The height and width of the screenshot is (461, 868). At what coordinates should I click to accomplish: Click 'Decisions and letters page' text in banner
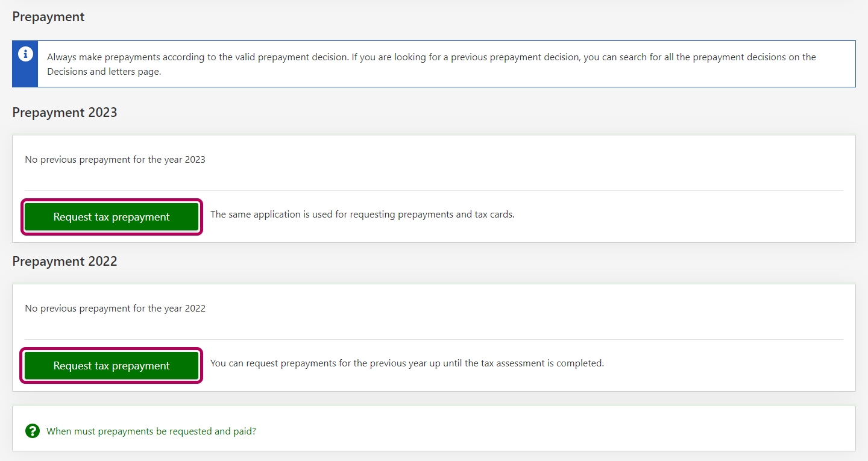[104, 72]
